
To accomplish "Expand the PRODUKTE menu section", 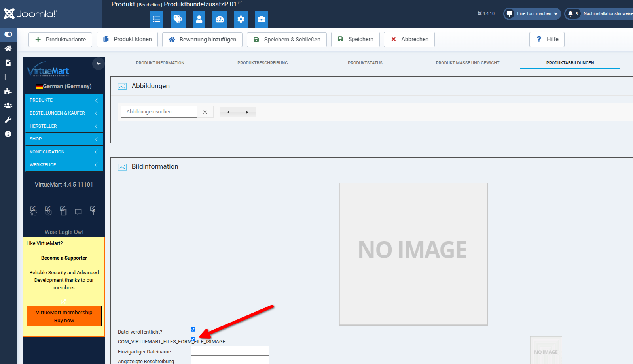I will click(64, 100).
